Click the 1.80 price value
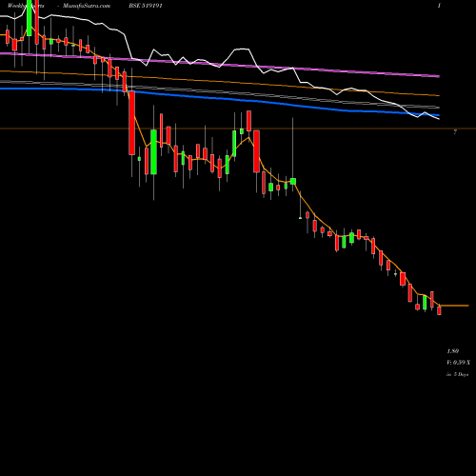 click(453, 351)
